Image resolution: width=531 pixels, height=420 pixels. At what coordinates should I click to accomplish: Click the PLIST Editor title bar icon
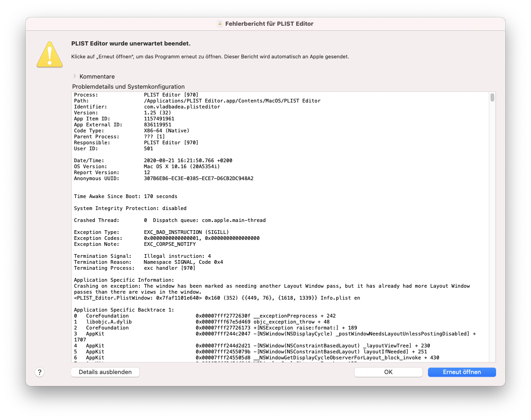(219, 24)
